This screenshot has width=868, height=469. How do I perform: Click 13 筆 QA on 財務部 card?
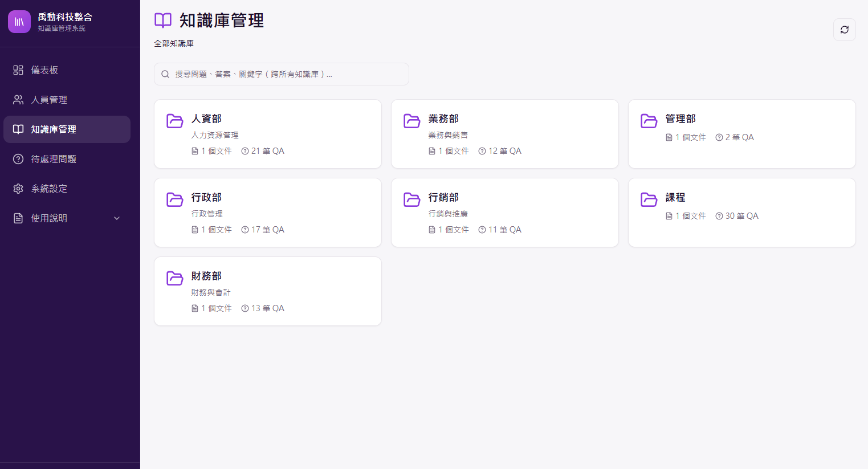click(263, 308)
